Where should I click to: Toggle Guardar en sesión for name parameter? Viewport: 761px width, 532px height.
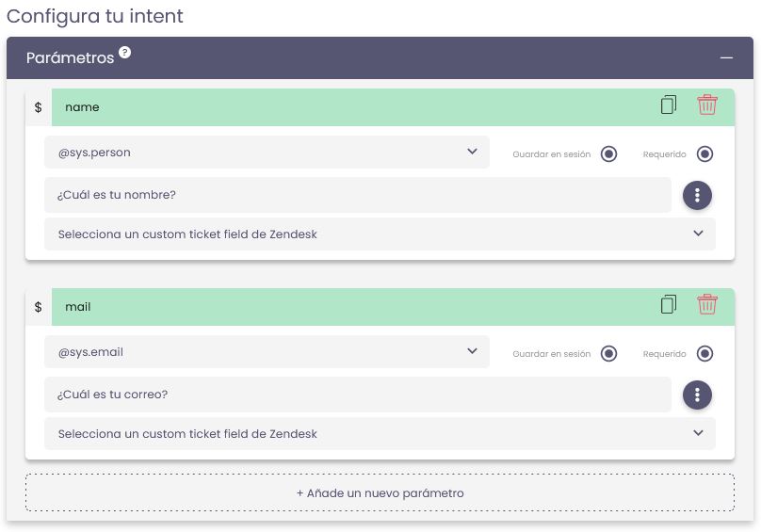[609, 154]
